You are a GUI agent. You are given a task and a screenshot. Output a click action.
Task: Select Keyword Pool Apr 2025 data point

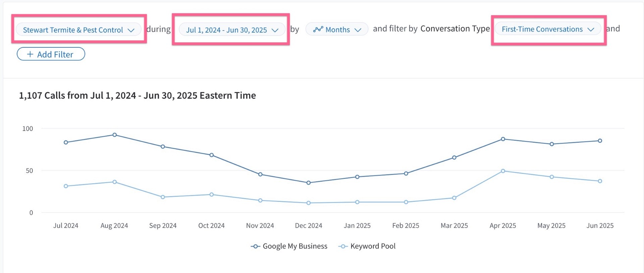coord(503,171)
